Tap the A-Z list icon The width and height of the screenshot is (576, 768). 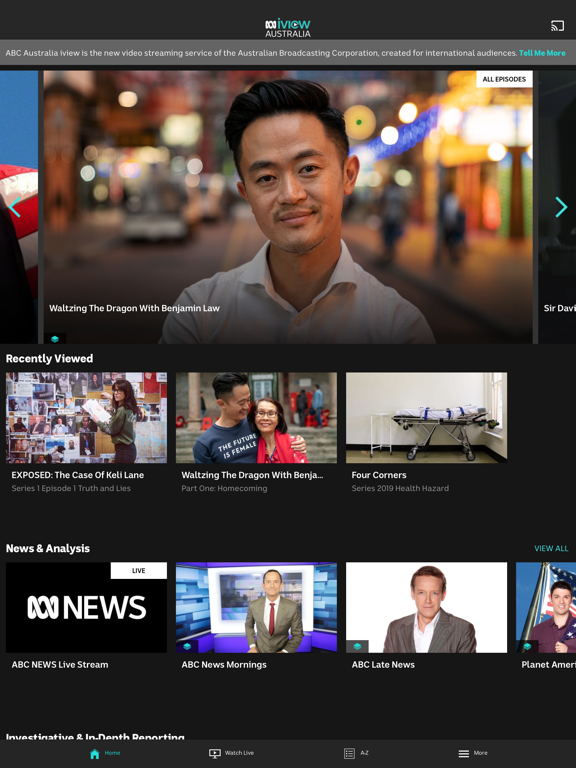(x=349, y=753)
